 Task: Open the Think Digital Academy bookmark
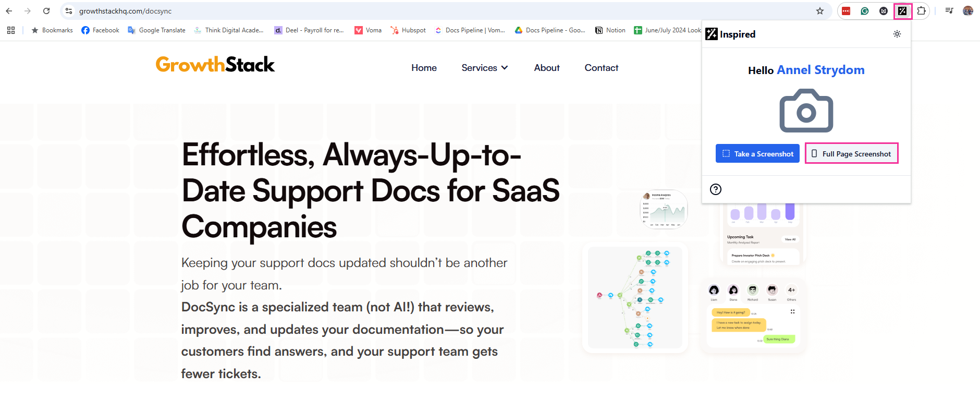click(228, 30)
